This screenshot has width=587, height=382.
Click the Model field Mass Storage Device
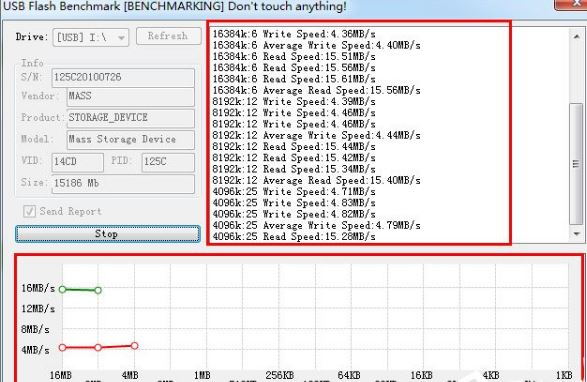coord(131,139)
